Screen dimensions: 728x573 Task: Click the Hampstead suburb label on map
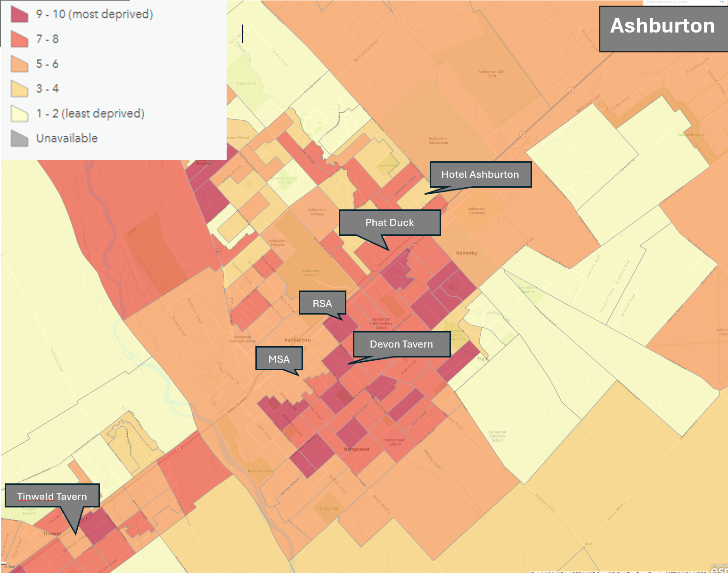(x=357, y=449)
